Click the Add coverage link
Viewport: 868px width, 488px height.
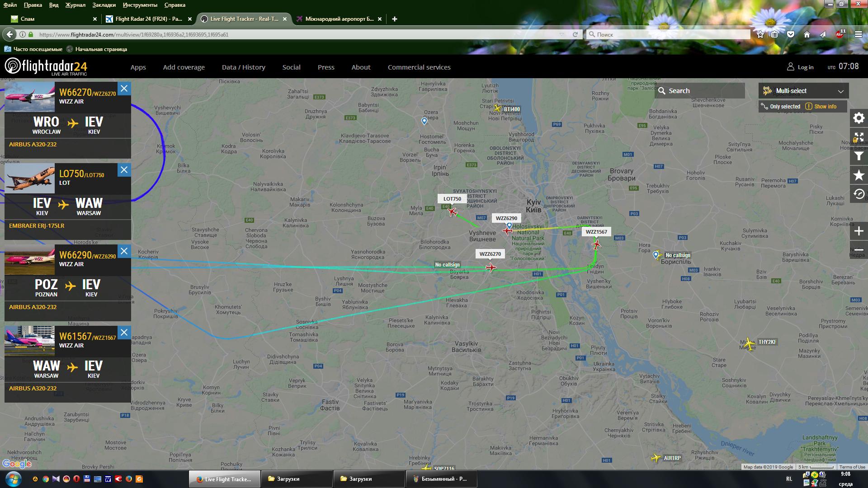coord(184,67)
